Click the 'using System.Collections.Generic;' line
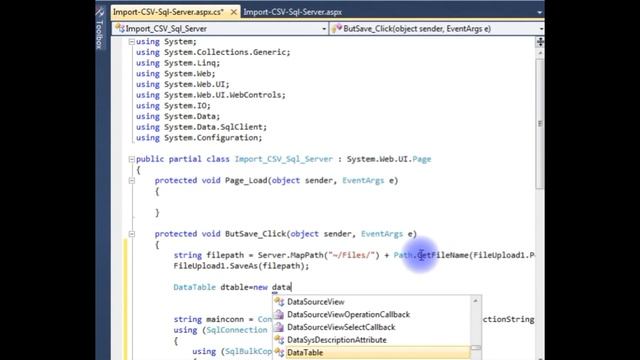Viewport: 640px width, 360px height. 213,52
